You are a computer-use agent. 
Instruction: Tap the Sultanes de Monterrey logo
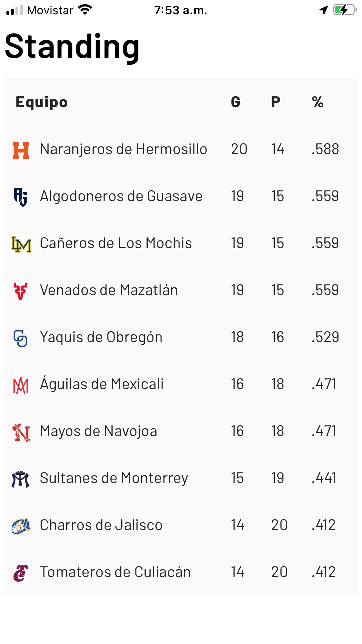(21, 479)
